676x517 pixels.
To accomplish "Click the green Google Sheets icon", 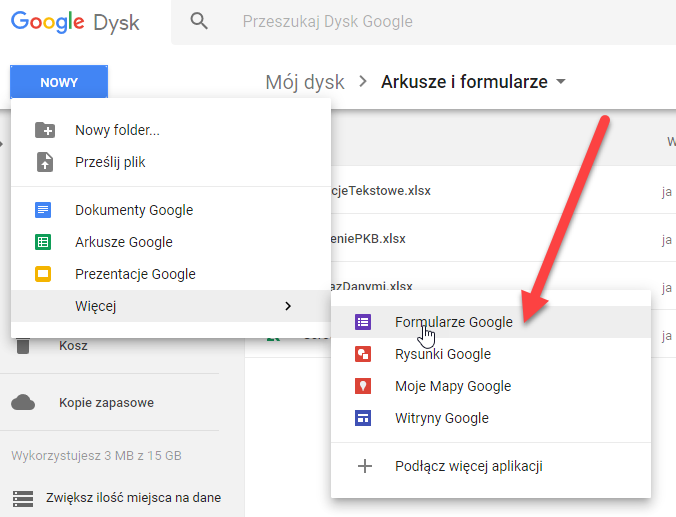I will tap(43, 242).
